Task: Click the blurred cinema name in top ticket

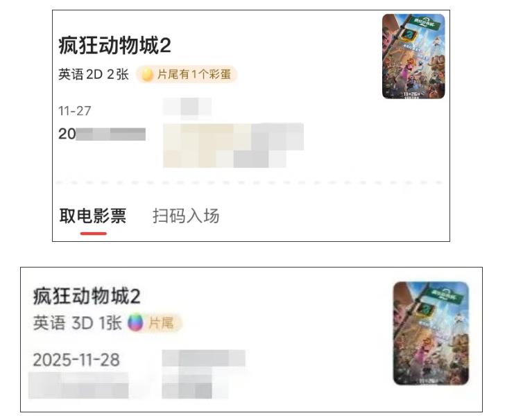Action: [x=233, y=145]
